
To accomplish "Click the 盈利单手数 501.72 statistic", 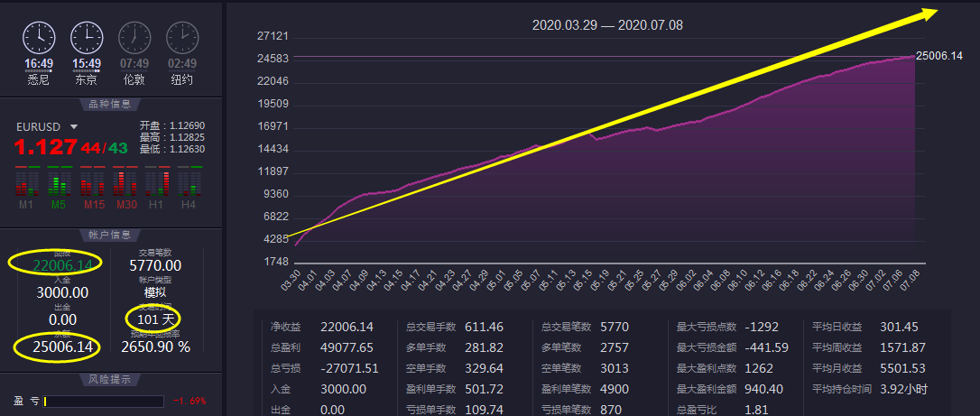I will [455, 389].
